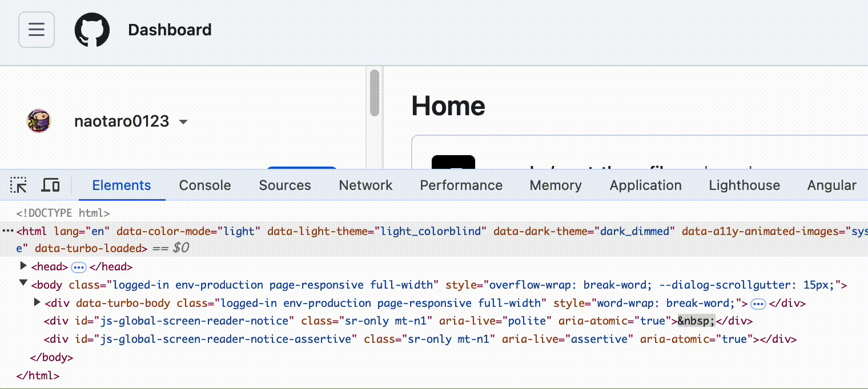Open the Lighthouse tab
This screenshot has height=389, width=868.
tap(744, 185)
